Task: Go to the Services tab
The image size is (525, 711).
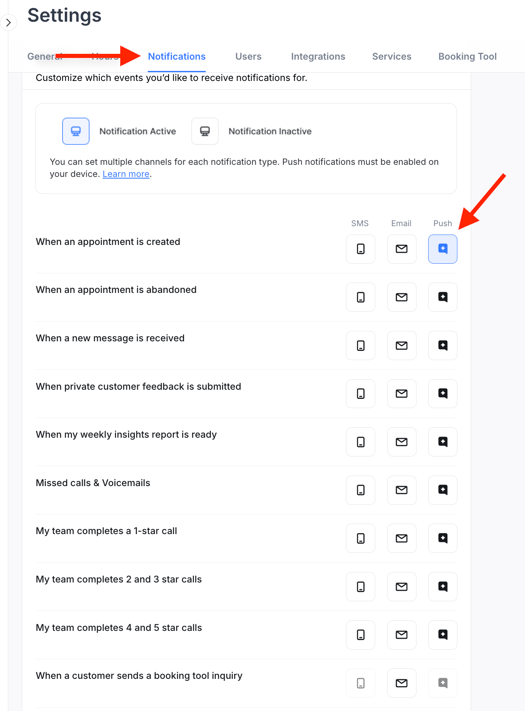Action: (392, 57)
